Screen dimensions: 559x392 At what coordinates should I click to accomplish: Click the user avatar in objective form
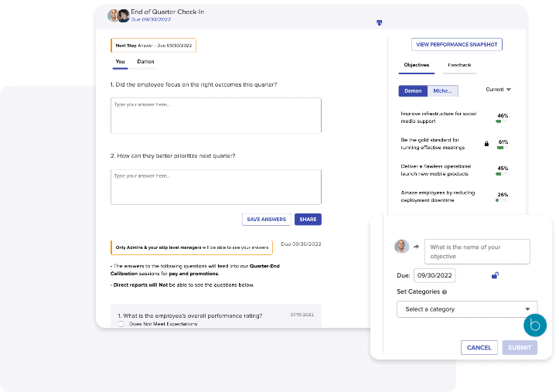tap(401, 246)
